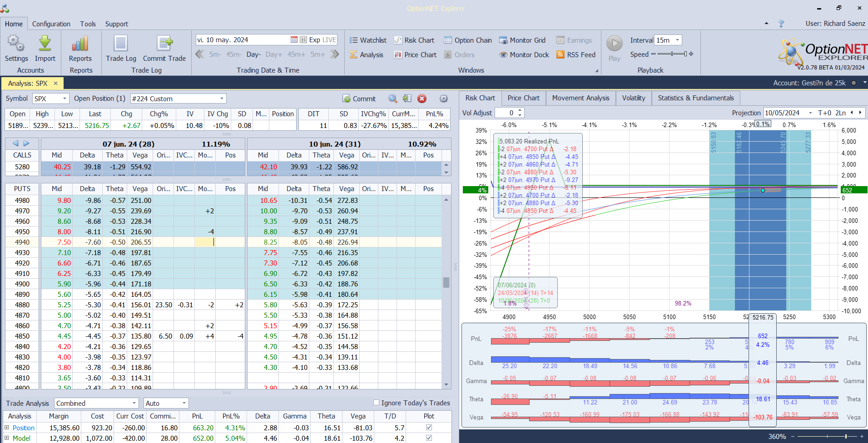The height and width of the screenshot is (443, 868).
Task: Open the Combined trade analysis dropdown
Action: [x=134, y=403]
